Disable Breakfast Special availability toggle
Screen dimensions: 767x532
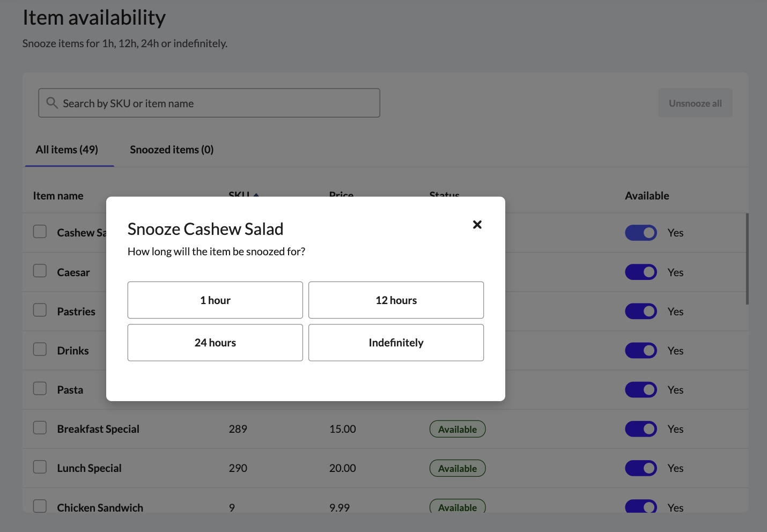(640, 429)
